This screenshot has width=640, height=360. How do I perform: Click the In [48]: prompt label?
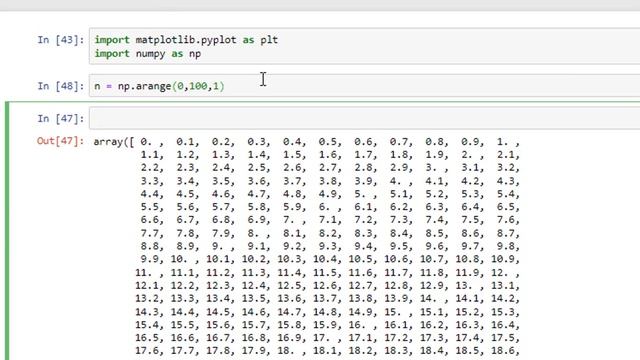[x=61, y=86]
